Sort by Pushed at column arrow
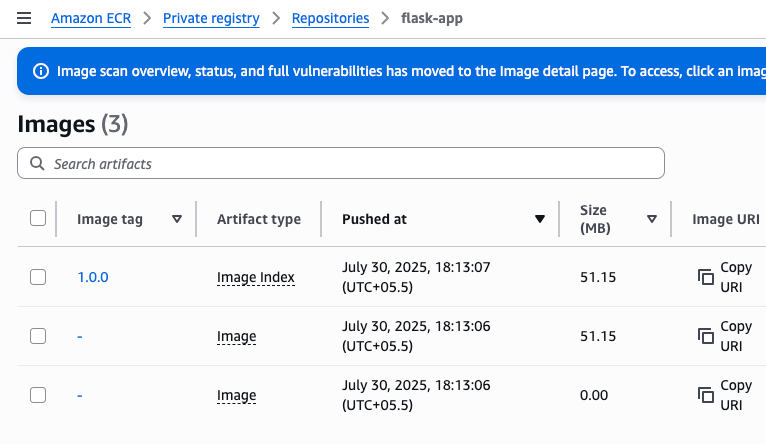This screenshot has width=766, height=444. point(540,219)
